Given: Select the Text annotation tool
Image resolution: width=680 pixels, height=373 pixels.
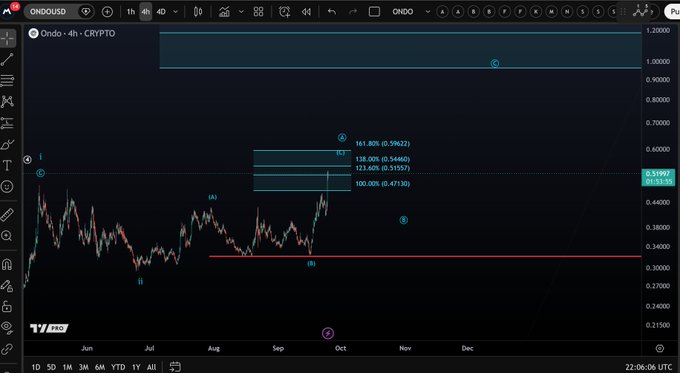Looking at the screenshot, I should click(x=7, y=165).
